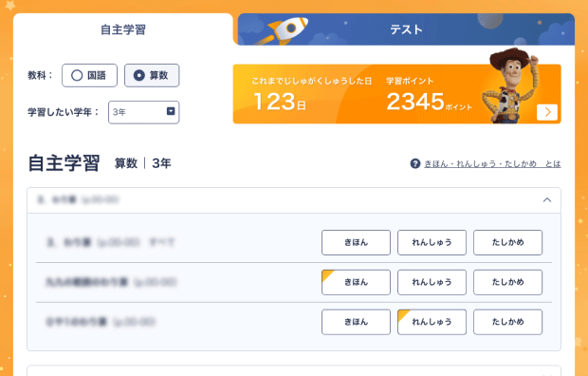Open the 学習したい学年 grade dropdown
Screen dimensions: 588x376
coord(143,112)
